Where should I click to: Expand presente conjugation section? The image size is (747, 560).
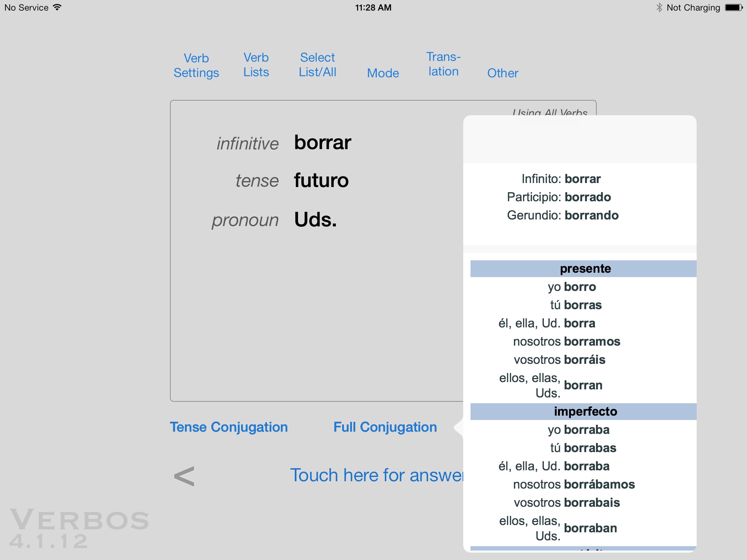pos(584,268)
